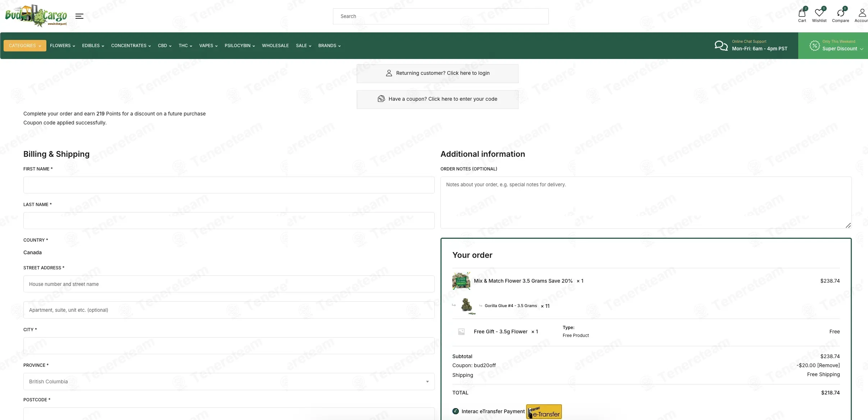
Task: Open the Concentrates menu
Action: click(x=131, y=46)
